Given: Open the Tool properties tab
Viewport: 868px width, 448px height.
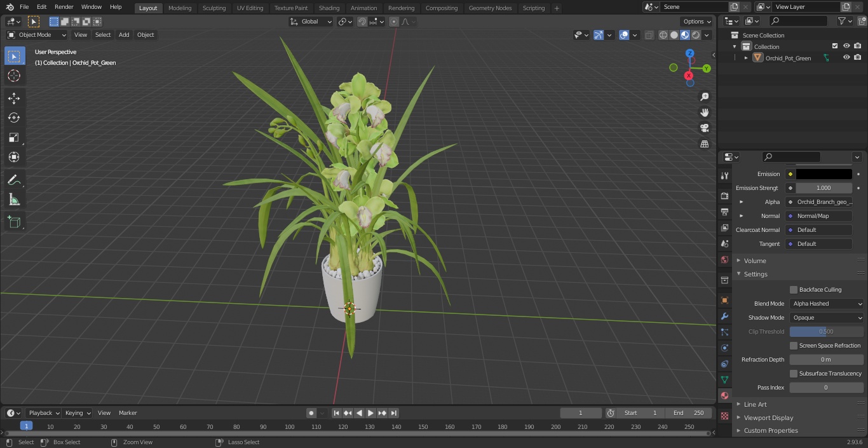Looking at the screenshot, I should (724, 175).
